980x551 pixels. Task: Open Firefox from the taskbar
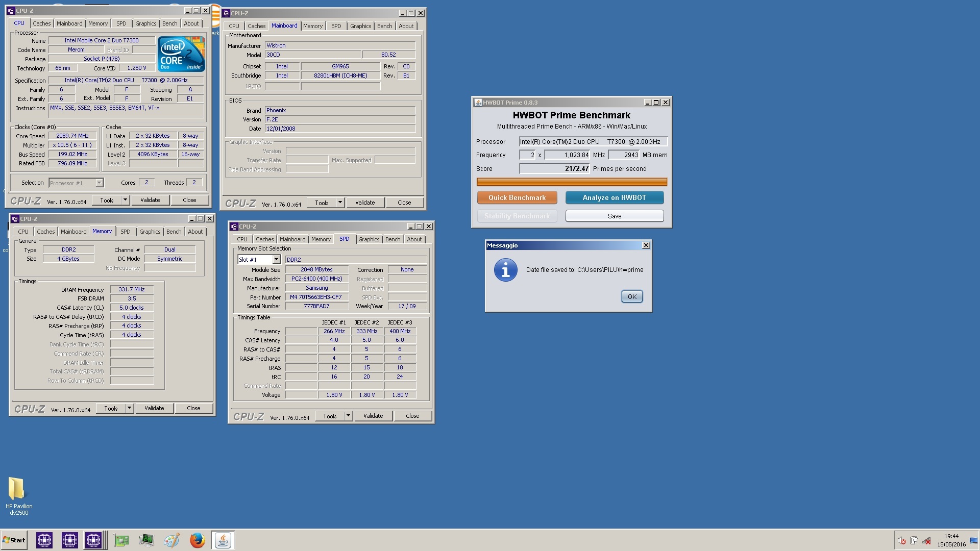[x=197, y=540]
